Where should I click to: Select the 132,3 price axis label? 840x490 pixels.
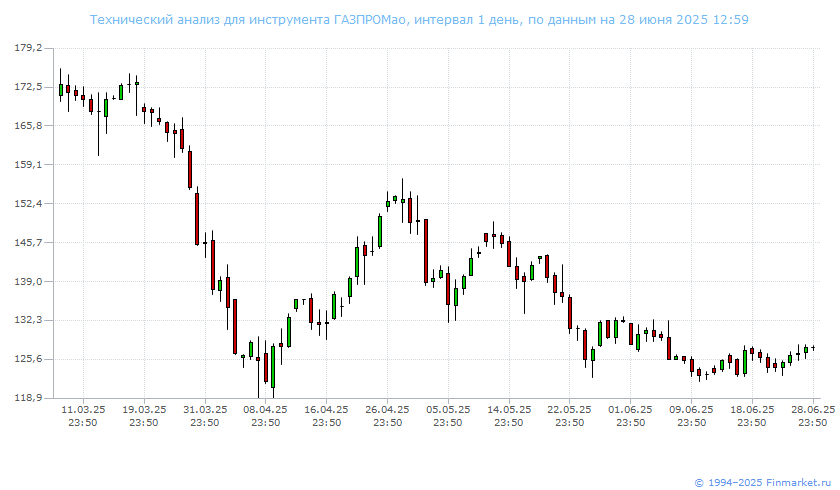click(28, 320)
